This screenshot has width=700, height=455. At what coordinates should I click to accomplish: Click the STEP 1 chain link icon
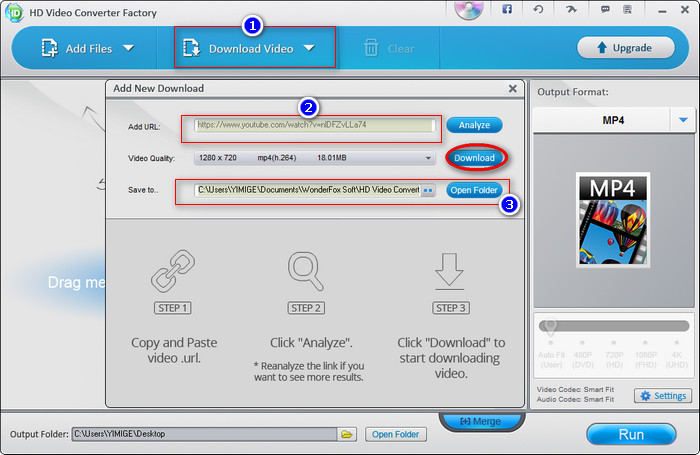coord(173,271)
